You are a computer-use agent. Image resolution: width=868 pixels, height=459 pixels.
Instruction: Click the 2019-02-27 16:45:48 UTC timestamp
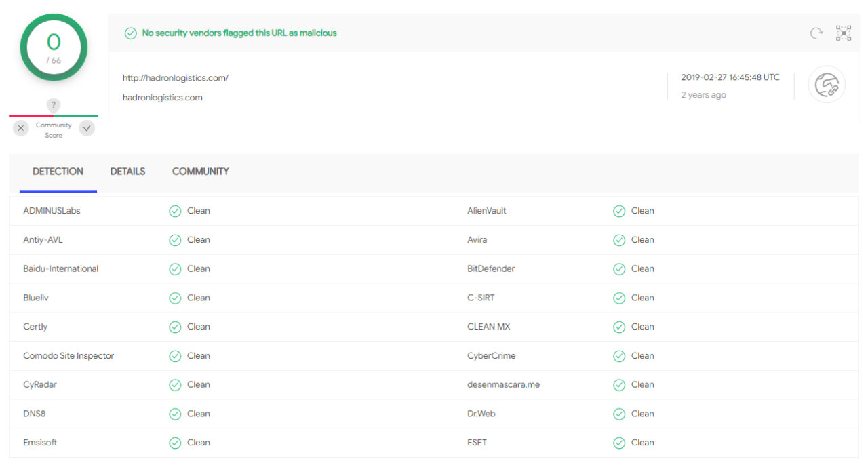point(730,77)
